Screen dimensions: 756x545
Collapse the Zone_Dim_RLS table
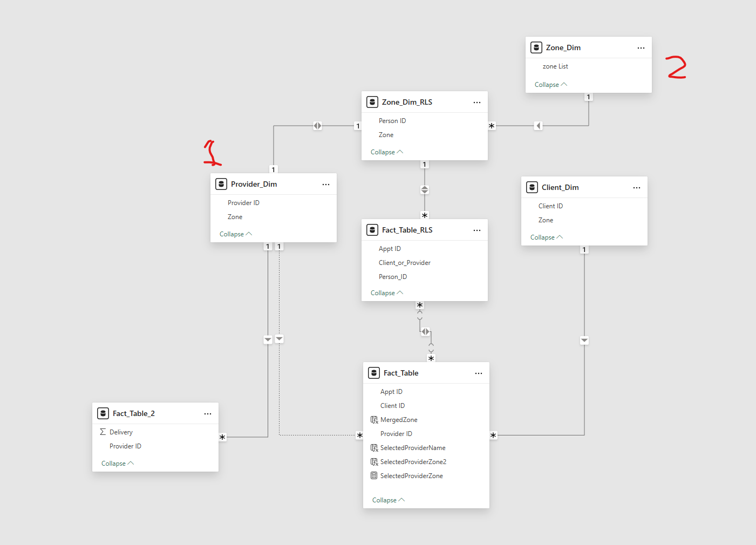pyautogui.click(x=387, y=152)
